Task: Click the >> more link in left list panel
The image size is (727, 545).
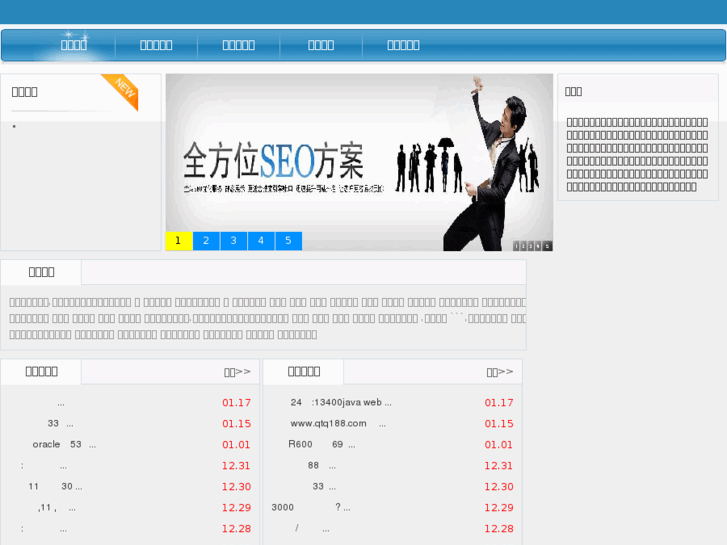Action: 237,372
